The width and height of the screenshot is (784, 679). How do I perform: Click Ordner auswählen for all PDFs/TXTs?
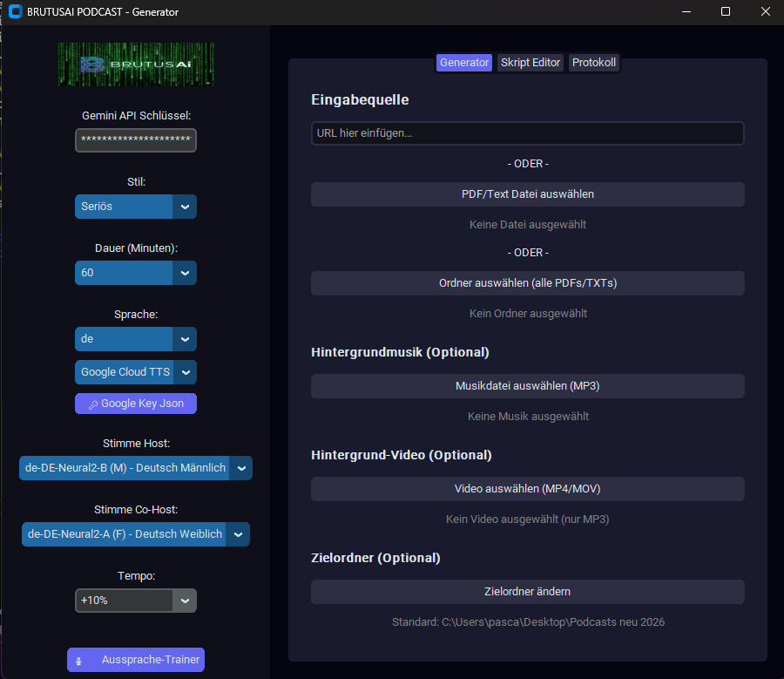527,282
